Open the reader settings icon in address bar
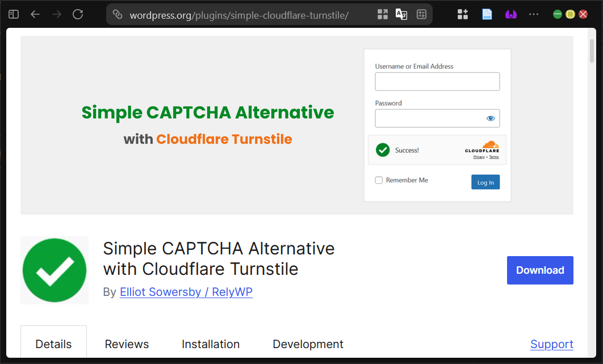Screen dimensions: 603x364 (x=421, y=14)
